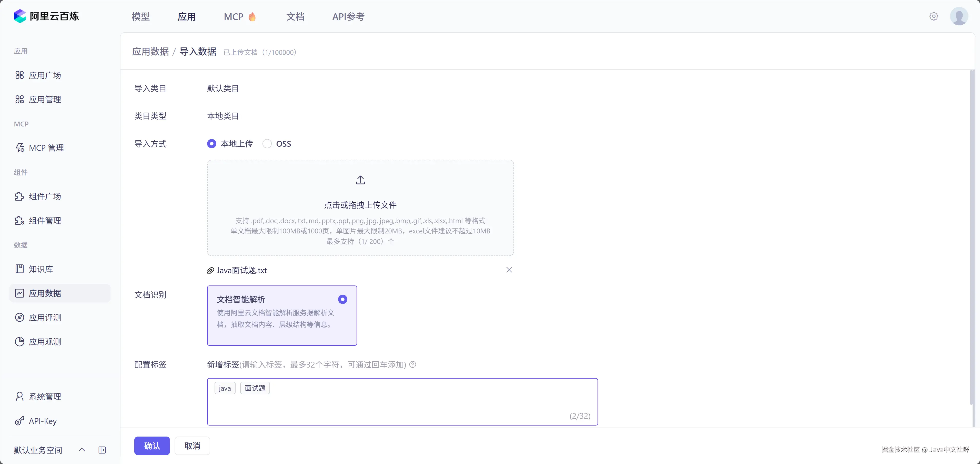
Task: Go to API-Key page in sidebar
Action: [43, 421]
